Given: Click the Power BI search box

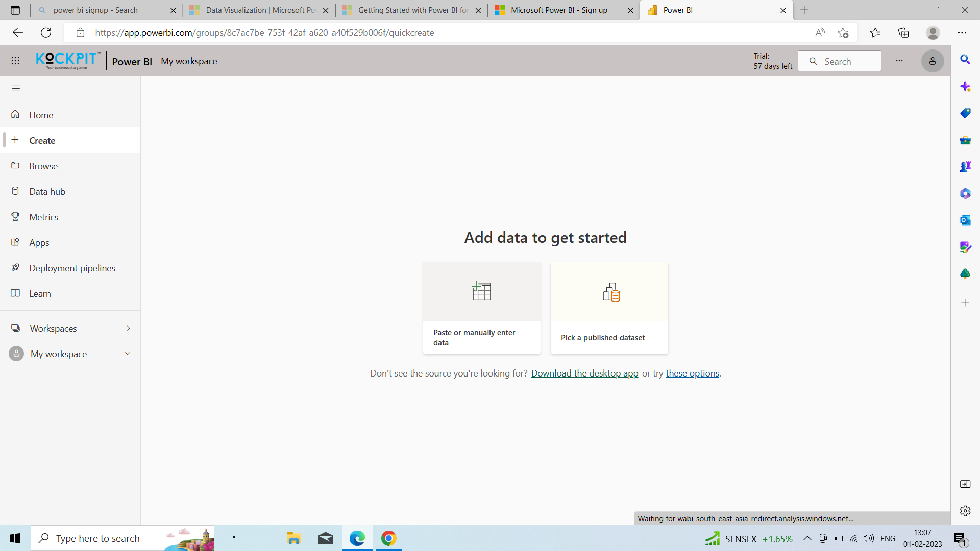Looking at the screenshot, I should tap(839, 61).
